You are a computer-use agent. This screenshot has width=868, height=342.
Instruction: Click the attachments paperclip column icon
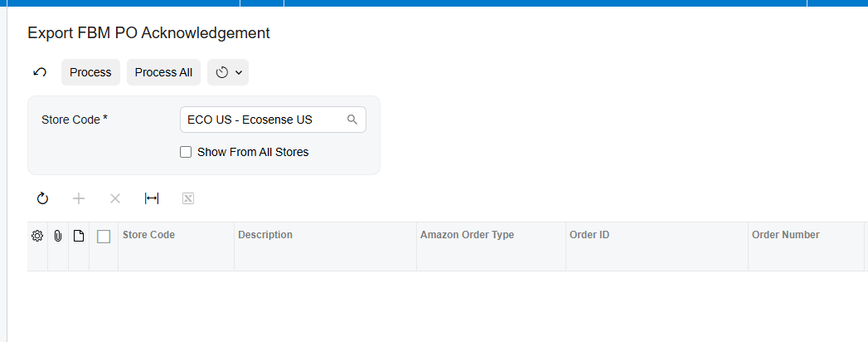click(x=57, y=236)
